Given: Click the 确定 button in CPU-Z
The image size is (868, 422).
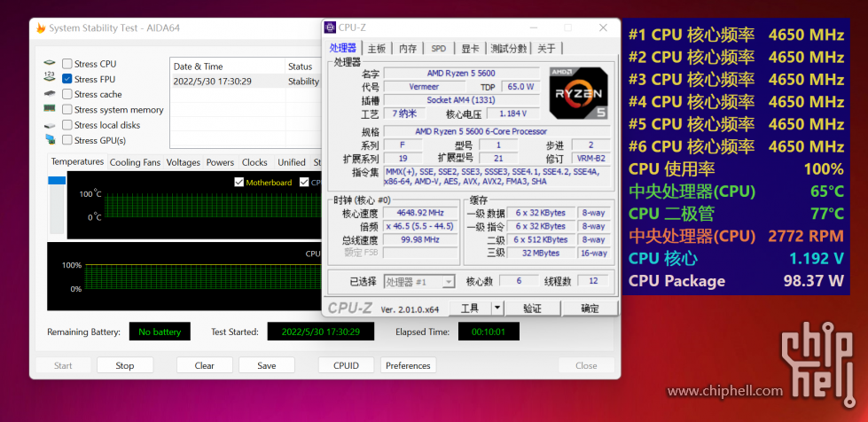Looking at the screenshot, I should [590, 308].
